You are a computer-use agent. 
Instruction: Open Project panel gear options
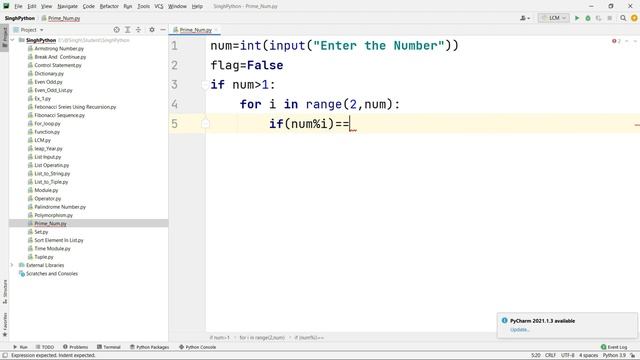click(x=152, y=30)
